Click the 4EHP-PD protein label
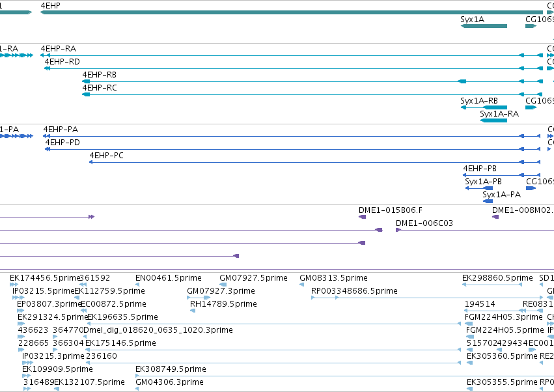 tap(62, 143)
